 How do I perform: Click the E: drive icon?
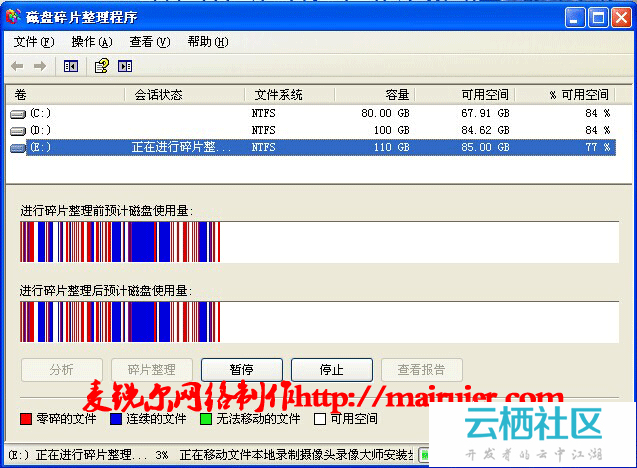[18, 148]
